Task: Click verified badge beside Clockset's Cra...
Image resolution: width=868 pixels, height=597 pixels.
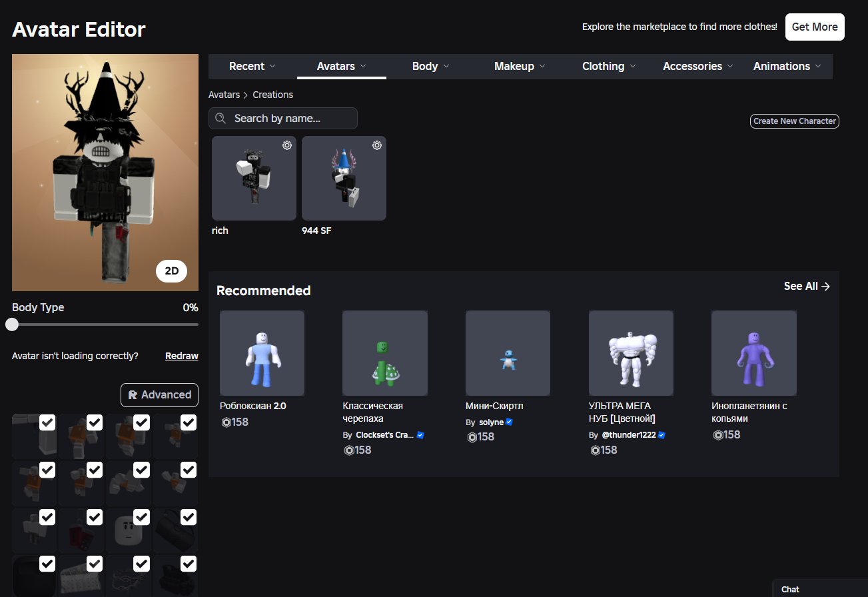Action: (420, 435)
